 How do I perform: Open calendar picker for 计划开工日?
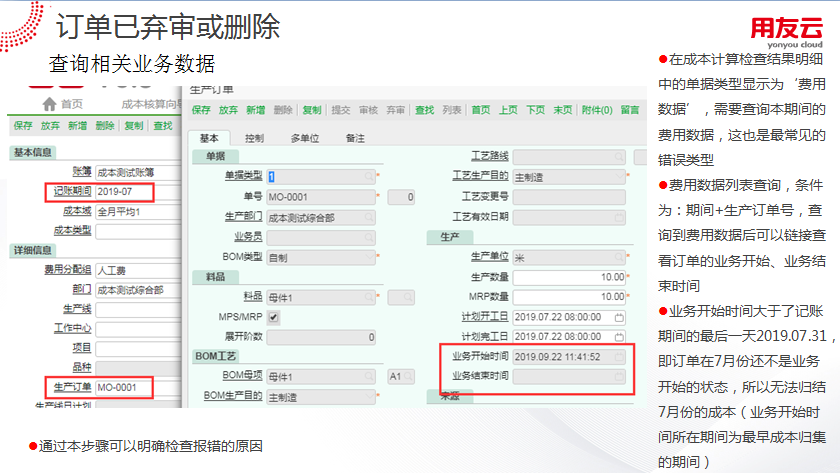click(x=619, y=317)
